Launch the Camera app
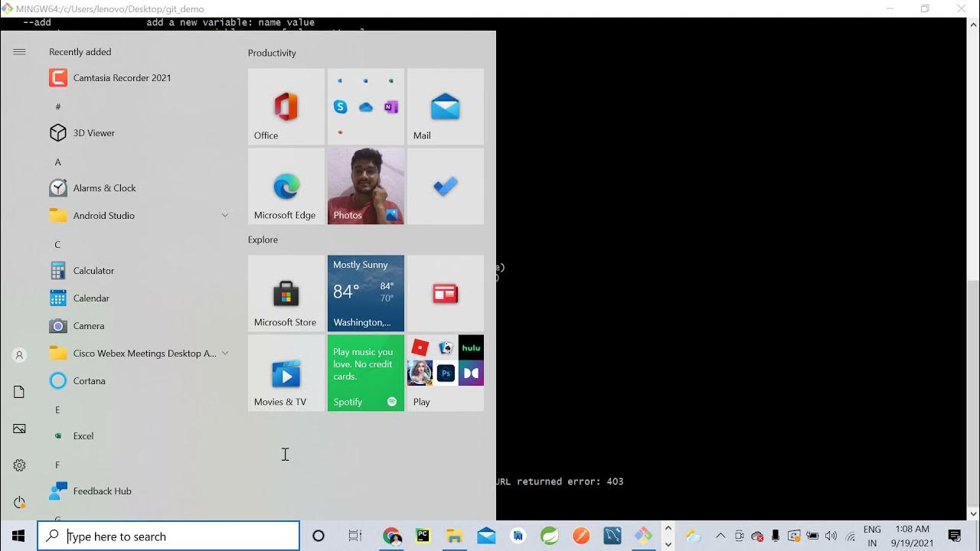Image resolution: width=980 pixels, height=551 pixels. [x=138, y=326]
